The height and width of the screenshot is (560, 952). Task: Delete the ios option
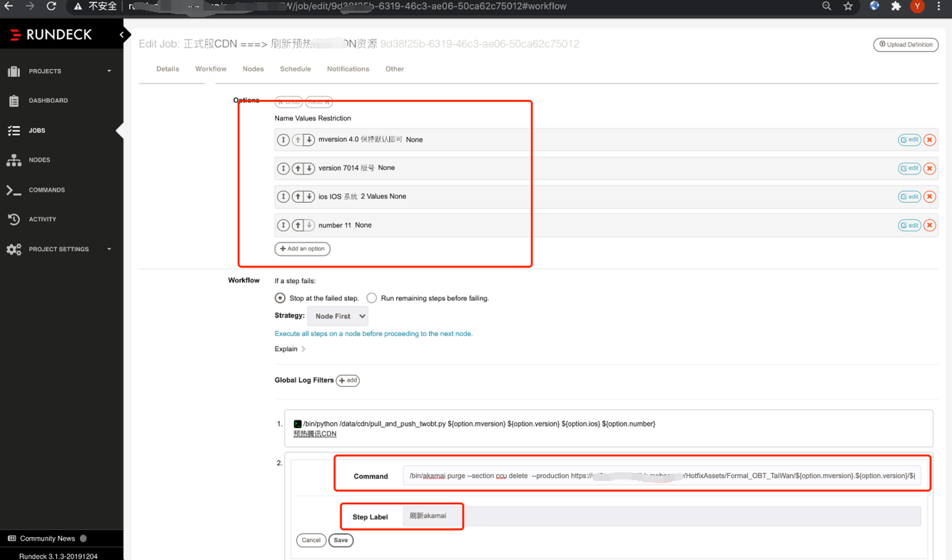pos(929,197)
